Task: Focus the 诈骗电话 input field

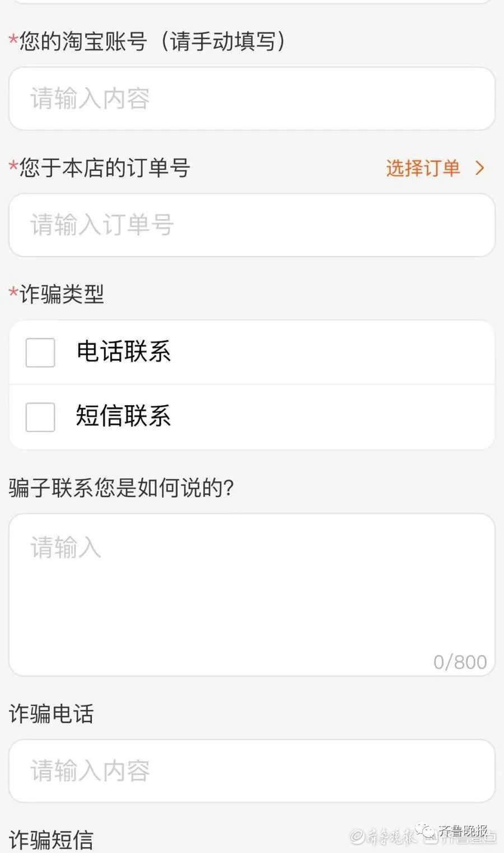Action: click(252, 771)
